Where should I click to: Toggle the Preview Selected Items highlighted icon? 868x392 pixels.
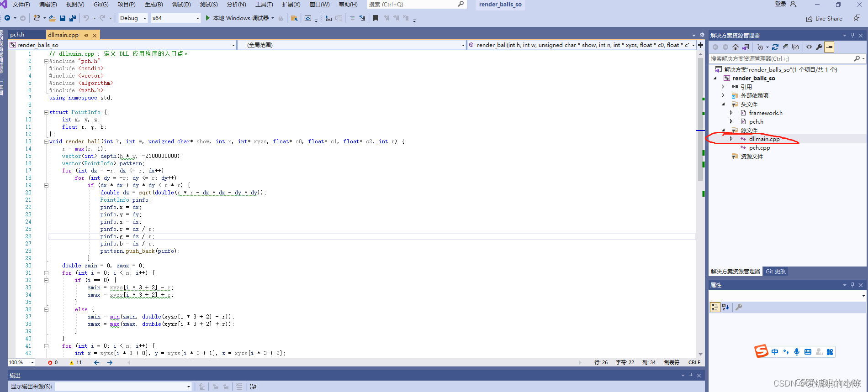click(x=829, y=47)
